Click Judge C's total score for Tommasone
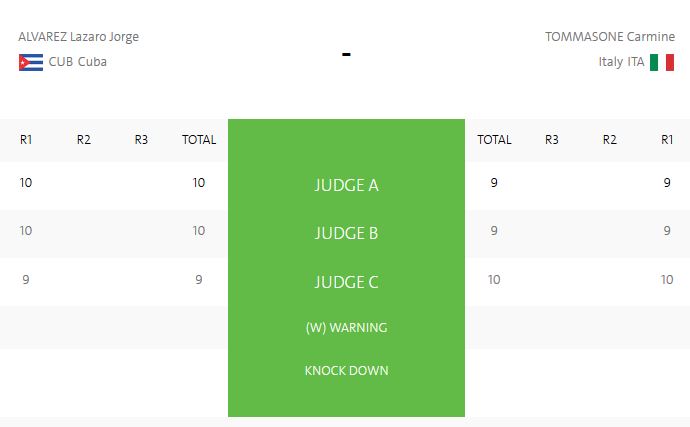This screenshot has width=690, height=427. 494,280
